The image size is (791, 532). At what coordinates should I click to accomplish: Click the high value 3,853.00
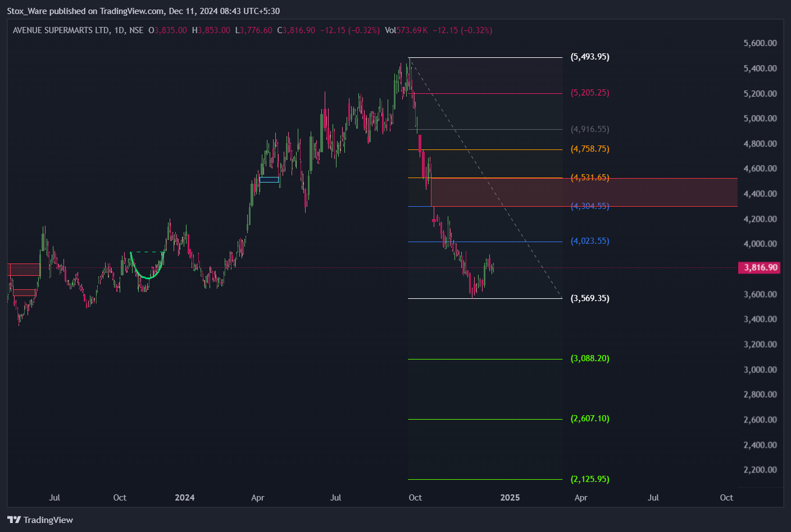pos(214,30)
